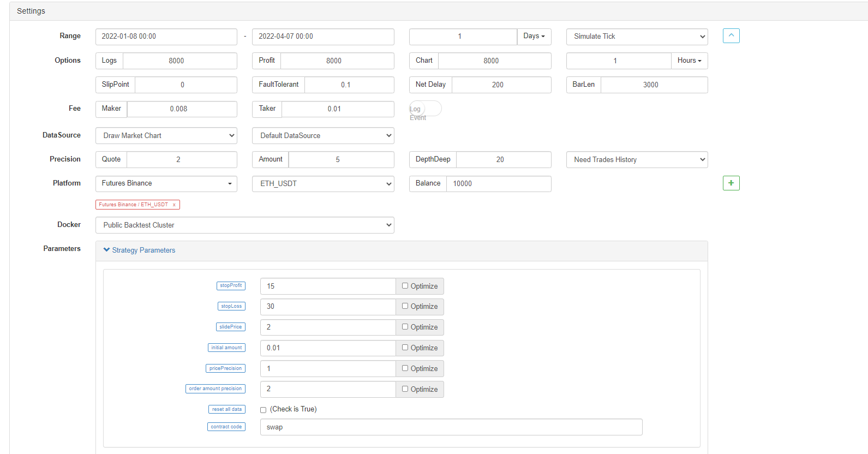This screenshot has height=454, width=868.
Task: Open the Default DataSource dropdown
Action: (323, 135)
